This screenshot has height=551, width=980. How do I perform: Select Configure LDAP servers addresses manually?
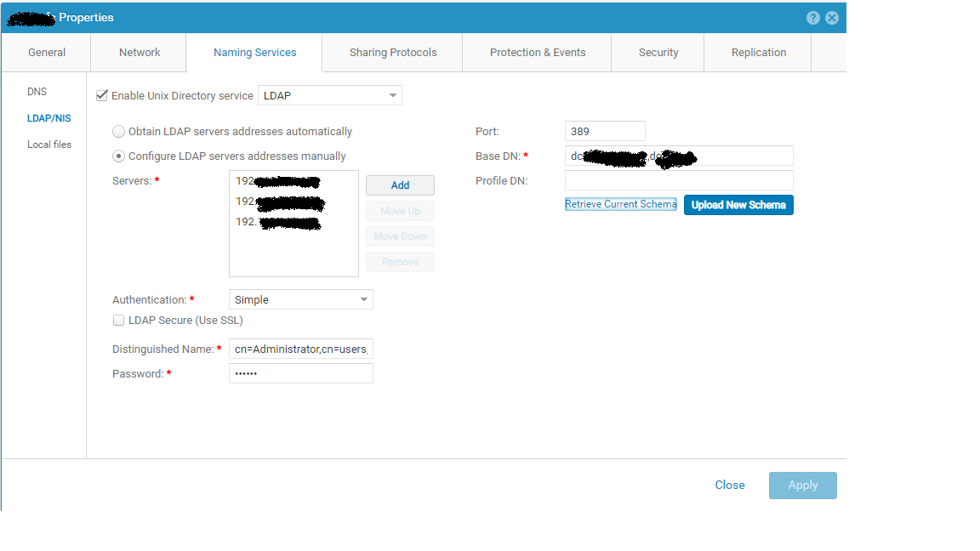pyautogui.click(x=118, y=156)
